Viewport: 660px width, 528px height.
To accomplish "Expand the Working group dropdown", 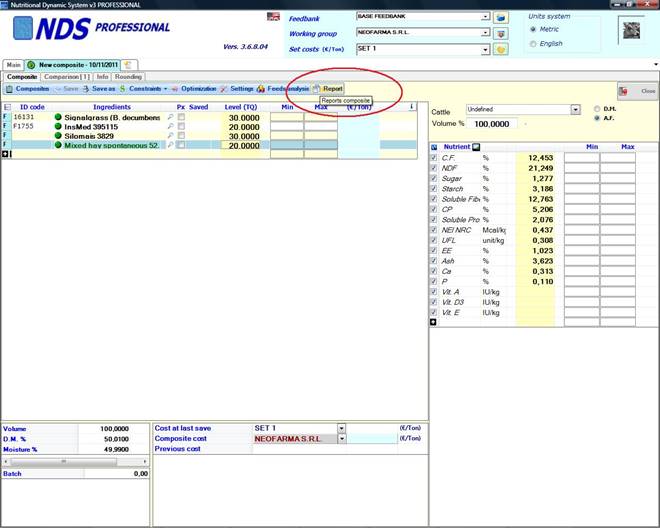I will 485,33.
